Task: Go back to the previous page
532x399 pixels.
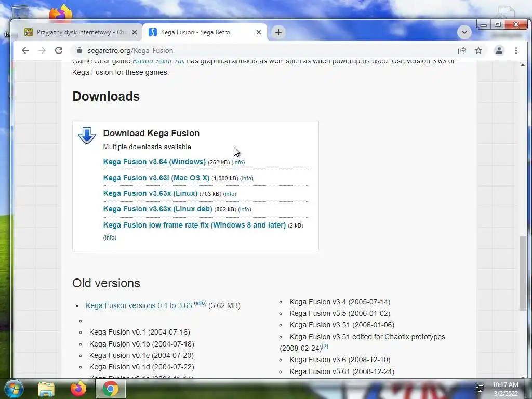Action: 25,50
